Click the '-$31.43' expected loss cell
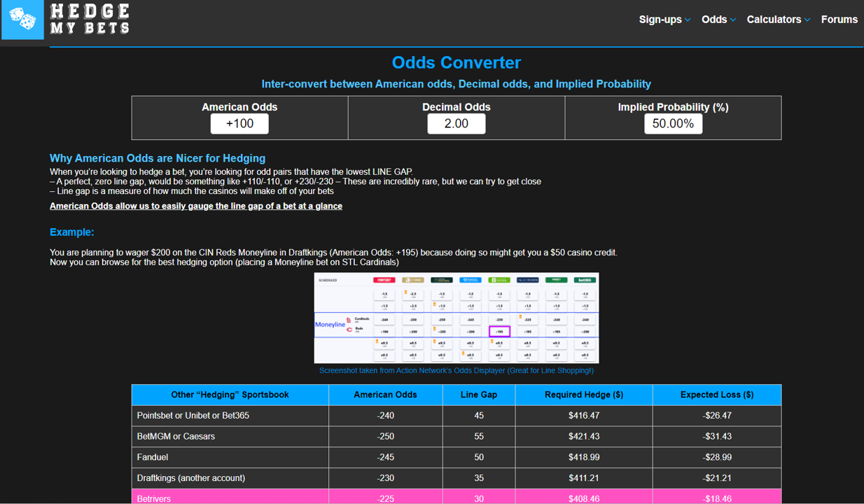864x504 pixels. coord(717,437)
